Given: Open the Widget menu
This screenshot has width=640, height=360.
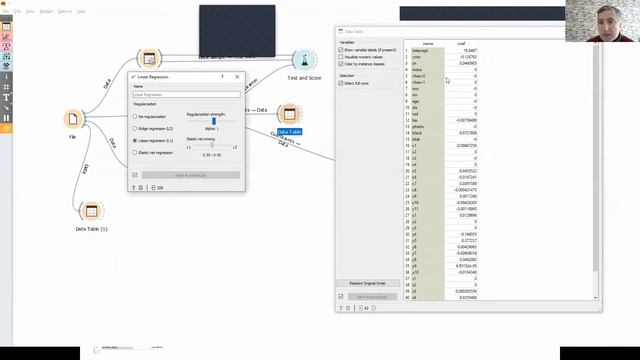Looking at the screenshot, I should pos(46,11).
